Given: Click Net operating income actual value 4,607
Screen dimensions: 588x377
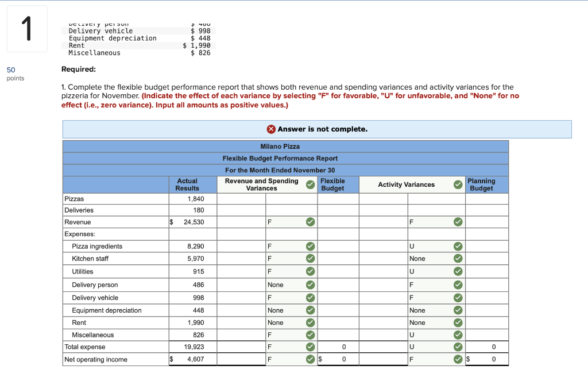Looking at the screenshot, I should pos(195,359).
